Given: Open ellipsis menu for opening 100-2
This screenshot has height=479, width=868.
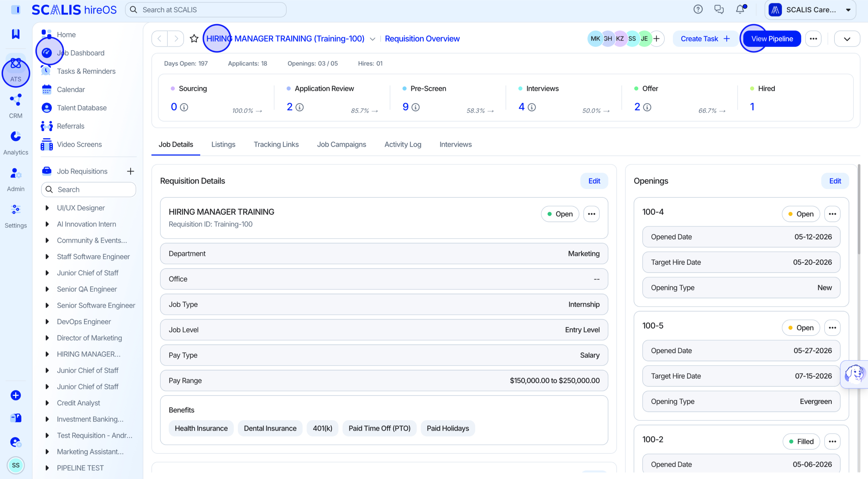Looking at the screenshot, I should [x=832, y=441].
